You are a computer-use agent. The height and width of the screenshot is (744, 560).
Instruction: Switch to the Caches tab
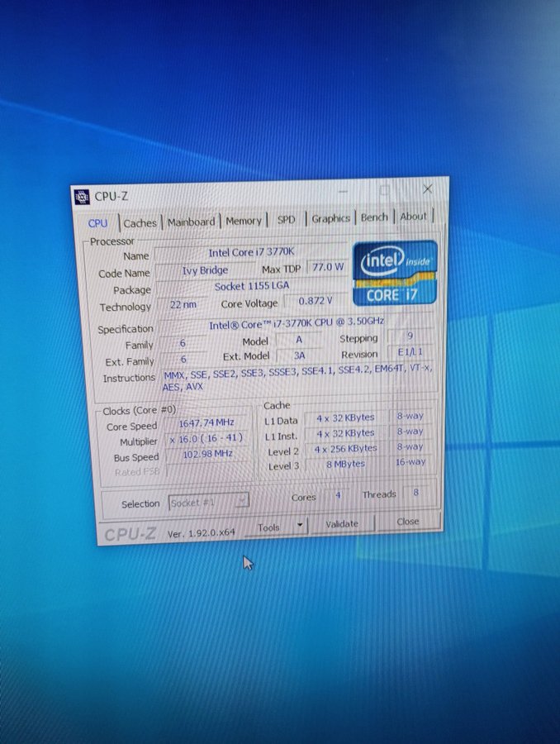[x=140, y=222]
